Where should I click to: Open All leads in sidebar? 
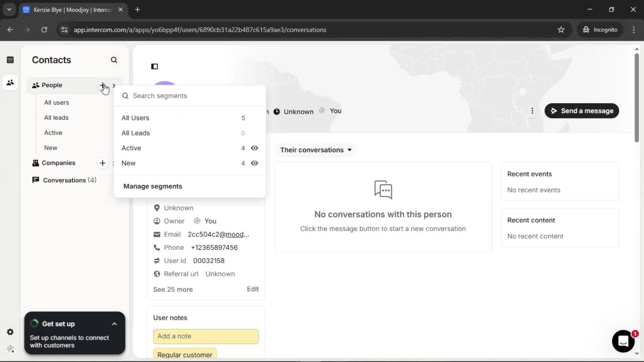click(x=56, y=118)
